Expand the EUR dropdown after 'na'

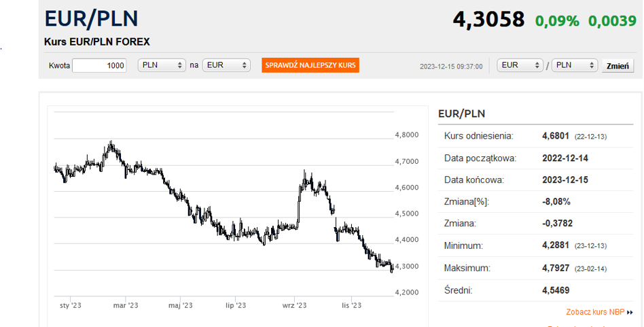pos(226,65)
